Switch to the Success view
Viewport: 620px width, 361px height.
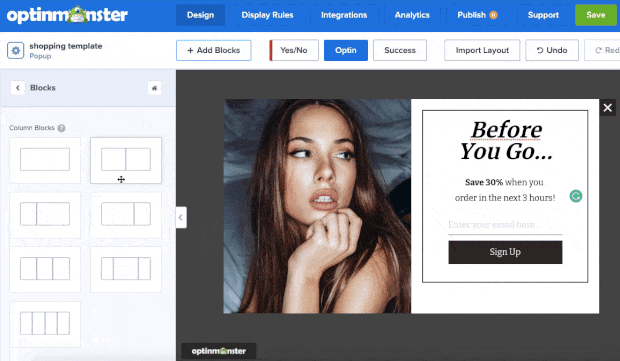(x=400, y=50)
